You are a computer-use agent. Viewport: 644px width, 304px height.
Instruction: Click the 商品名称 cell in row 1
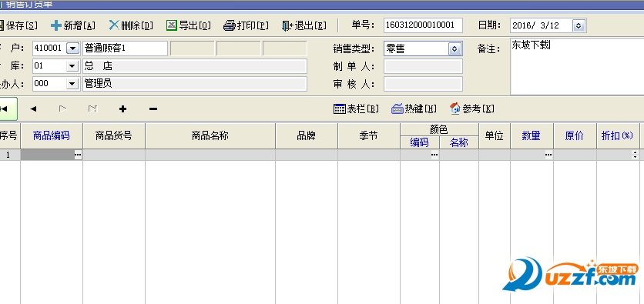[x=210, y=155]
